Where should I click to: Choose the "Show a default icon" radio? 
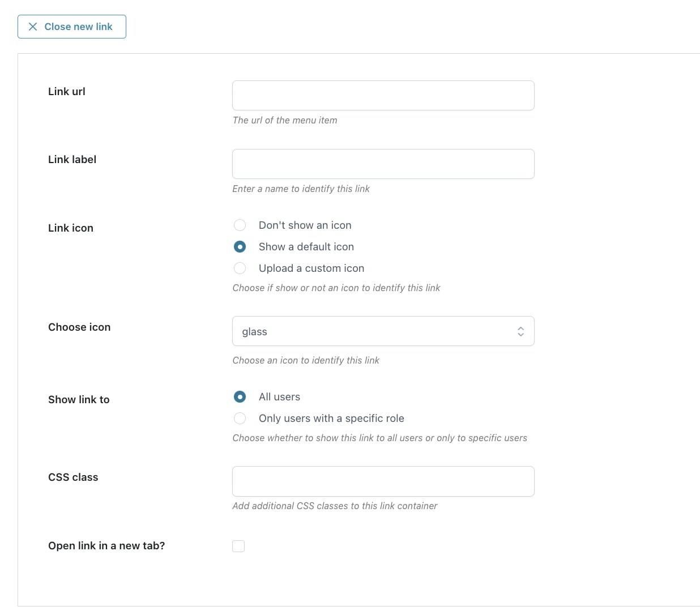(x=240, y=247)
